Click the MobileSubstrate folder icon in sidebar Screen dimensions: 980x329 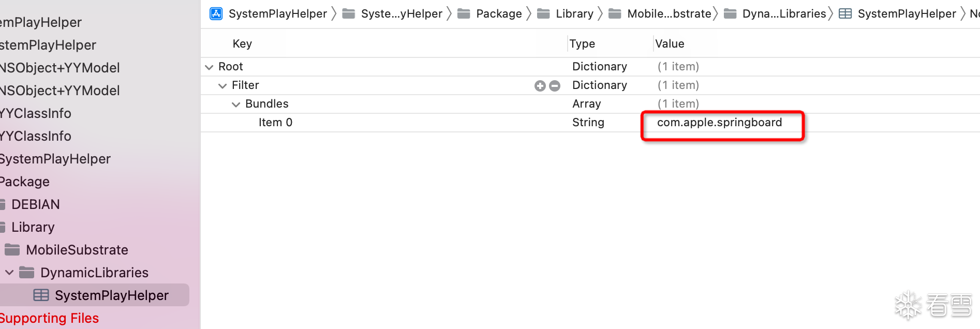12,250
